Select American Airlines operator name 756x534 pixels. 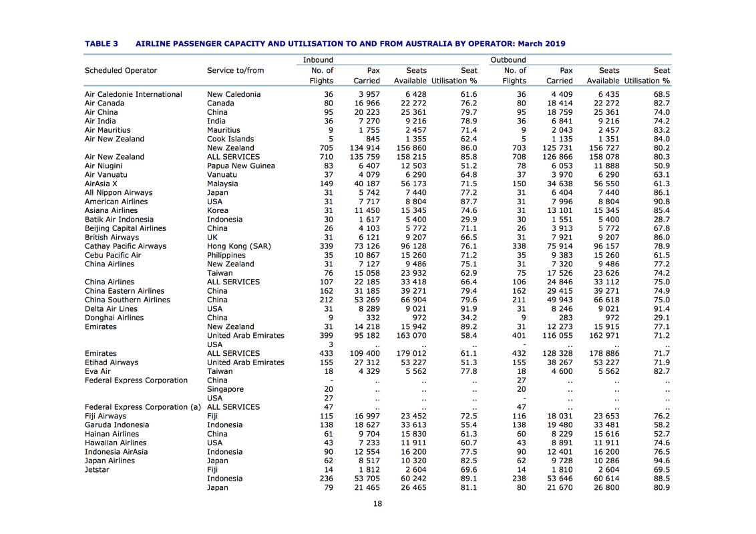click(116, 202)
